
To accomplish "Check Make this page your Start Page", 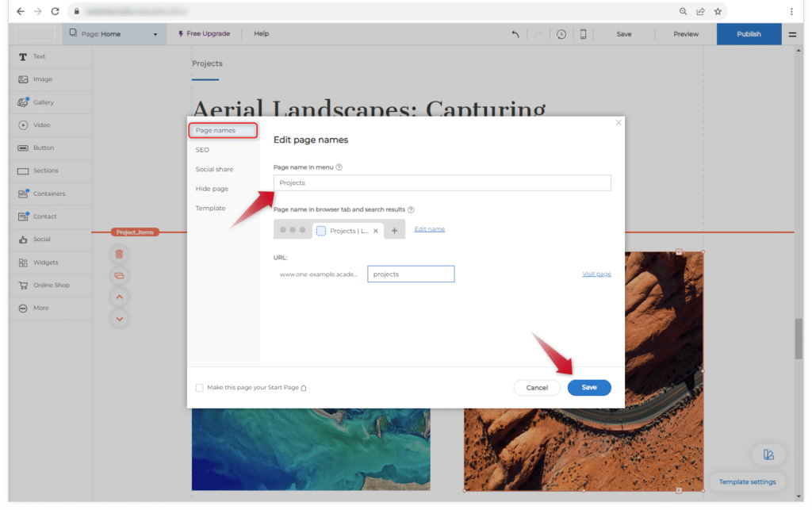I will [x=199, y=388].
